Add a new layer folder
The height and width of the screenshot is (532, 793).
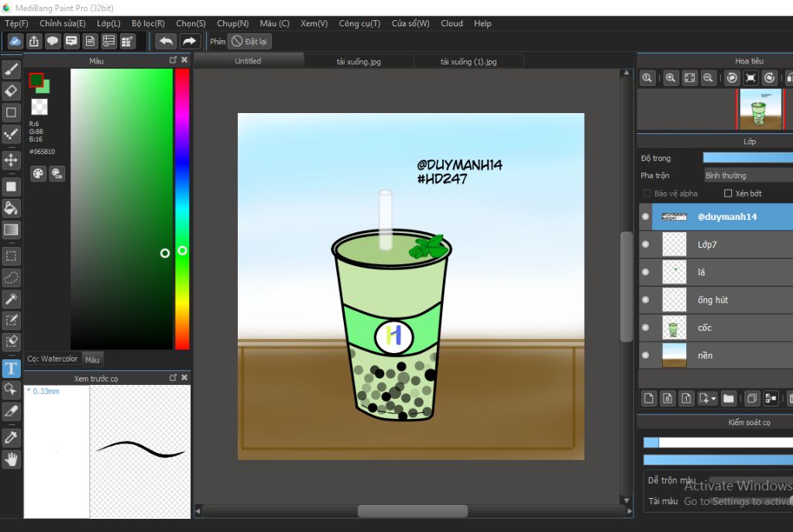728,399
